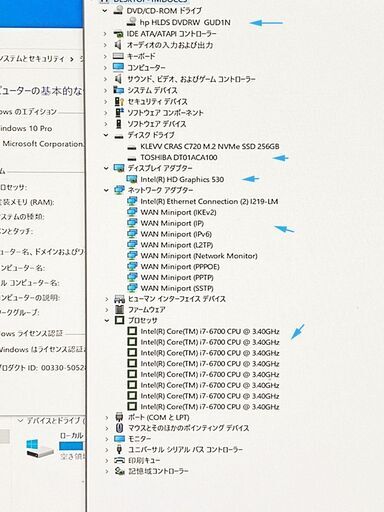Expand ヒューマン インターフェイス デバイス node

(x=106, y=299)
